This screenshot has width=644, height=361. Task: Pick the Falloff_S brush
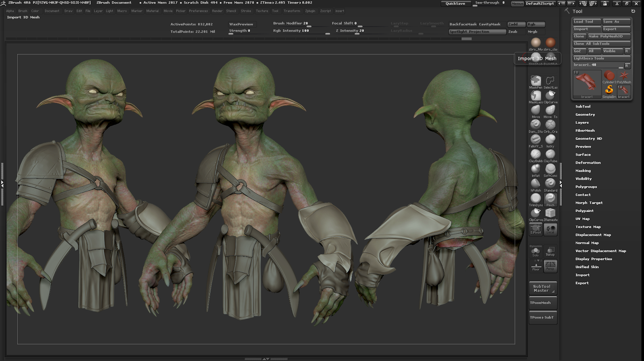pyautogui.click(x=536, y=140)
